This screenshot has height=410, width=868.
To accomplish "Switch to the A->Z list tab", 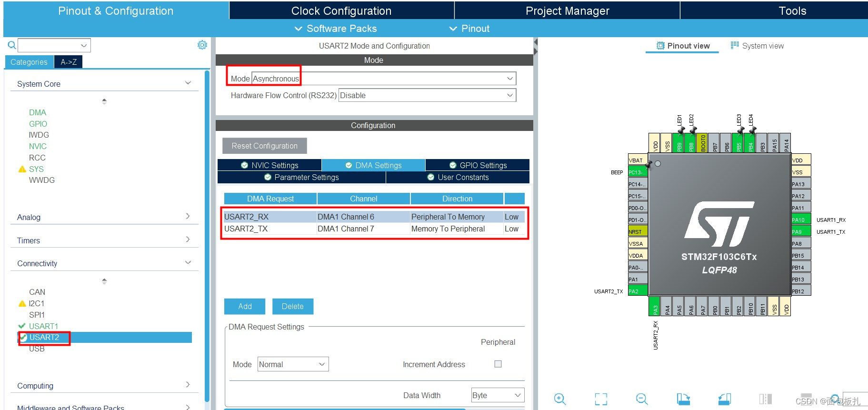I will (x=69, y=62).
